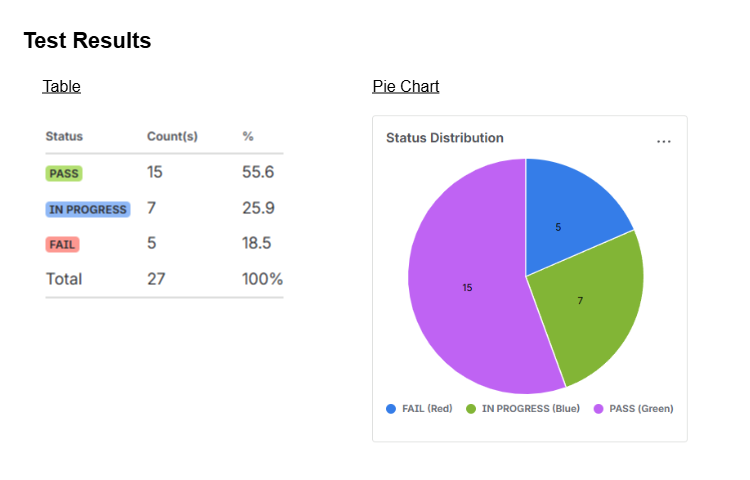Select the red FAIL status badge
The image size is (750, 480).
[63, 244]
